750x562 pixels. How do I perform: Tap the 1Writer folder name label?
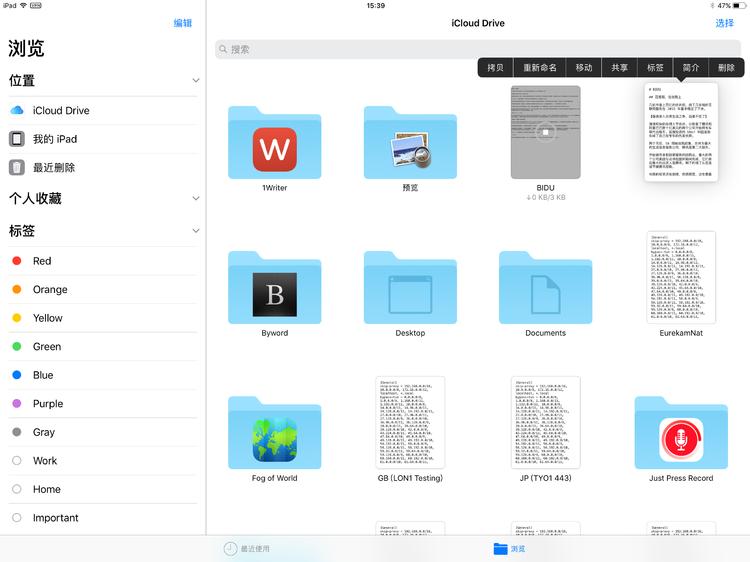(x=275, y=188)
